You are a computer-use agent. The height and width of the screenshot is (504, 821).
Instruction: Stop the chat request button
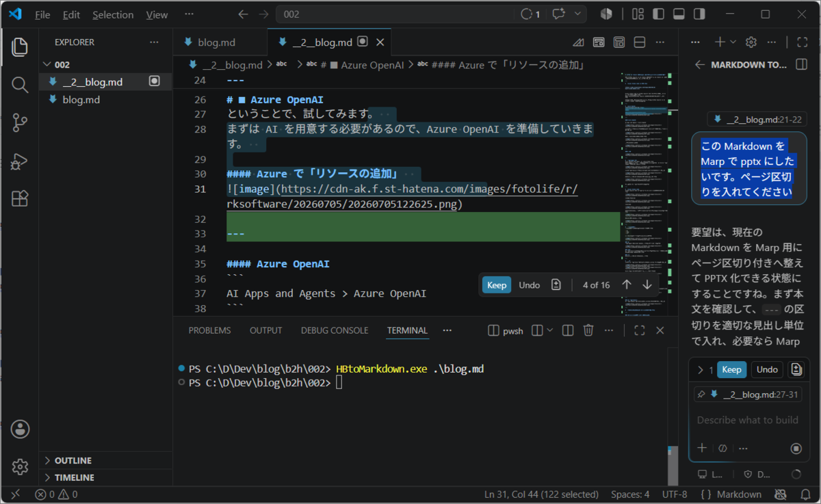coord(796,449)
